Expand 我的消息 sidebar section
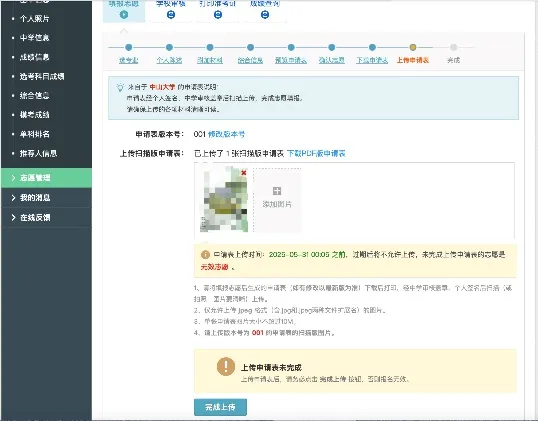The image size is (538, 421). (x=47, y=198)
